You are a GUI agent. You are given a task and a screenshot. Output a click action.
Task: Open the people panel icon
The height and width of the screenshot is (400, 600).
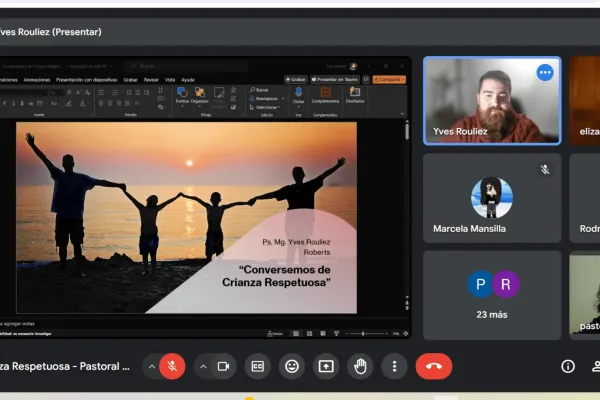pyautogui.click(x=596, y=366)
